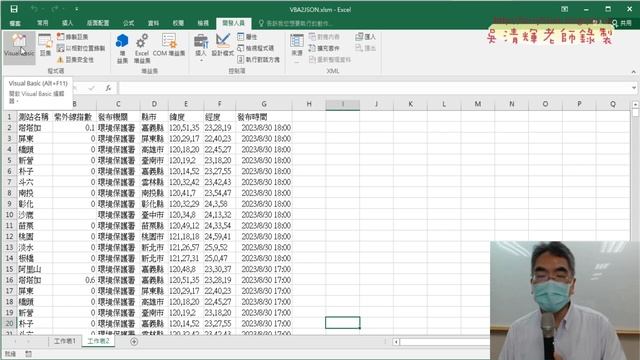Click the selected cell in row 20, column I
640x360 pixels.
pyautogui.click(x=342, y=323)
